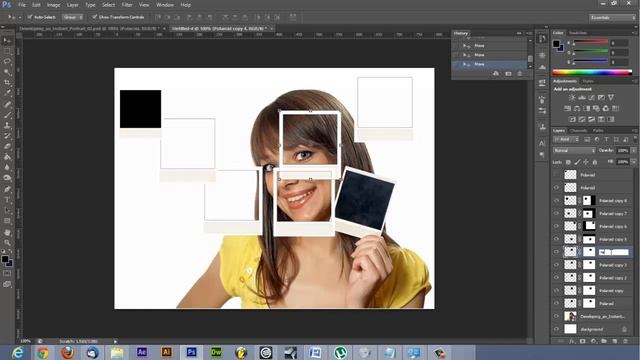This screenshot has height=360, width=640.
Task: Select the Zoom tool in the toolbox
Action: coord(7,243)
